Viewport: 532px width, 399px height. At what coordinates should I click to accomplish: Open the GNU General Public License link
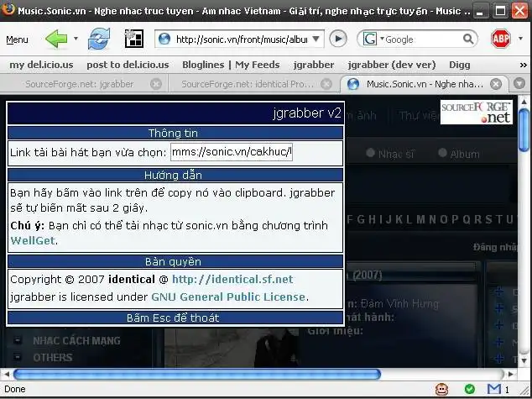click(x=228, y=297)
